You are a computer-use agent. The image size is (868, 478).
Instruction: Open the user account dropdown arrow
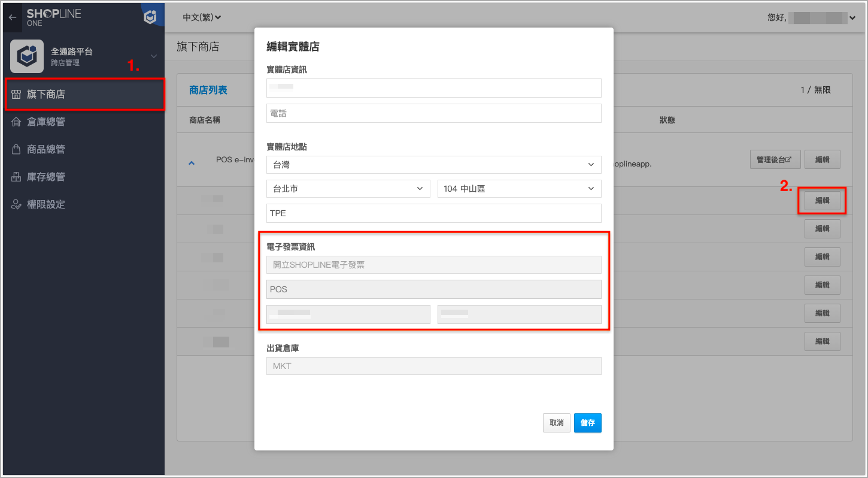click(x=852, y=18)
